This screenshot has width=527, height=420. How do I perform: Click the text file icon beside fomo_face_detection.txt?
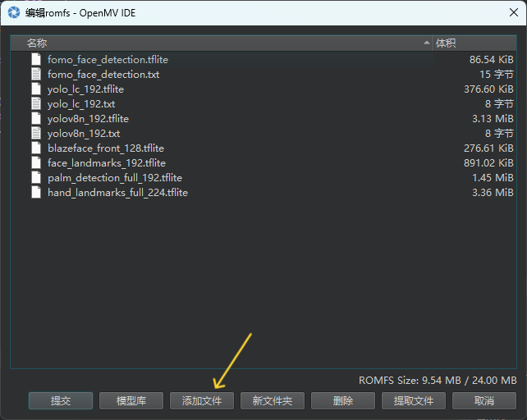click(x=35, y=75)
